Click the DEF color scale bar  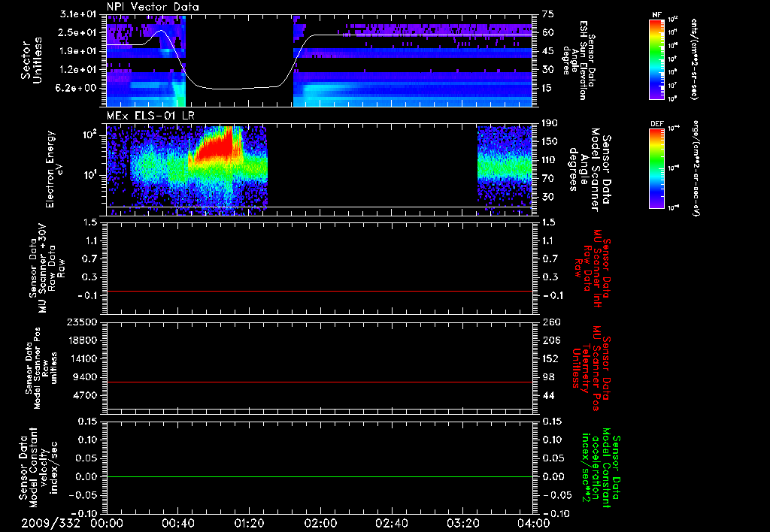coord(657,168)
